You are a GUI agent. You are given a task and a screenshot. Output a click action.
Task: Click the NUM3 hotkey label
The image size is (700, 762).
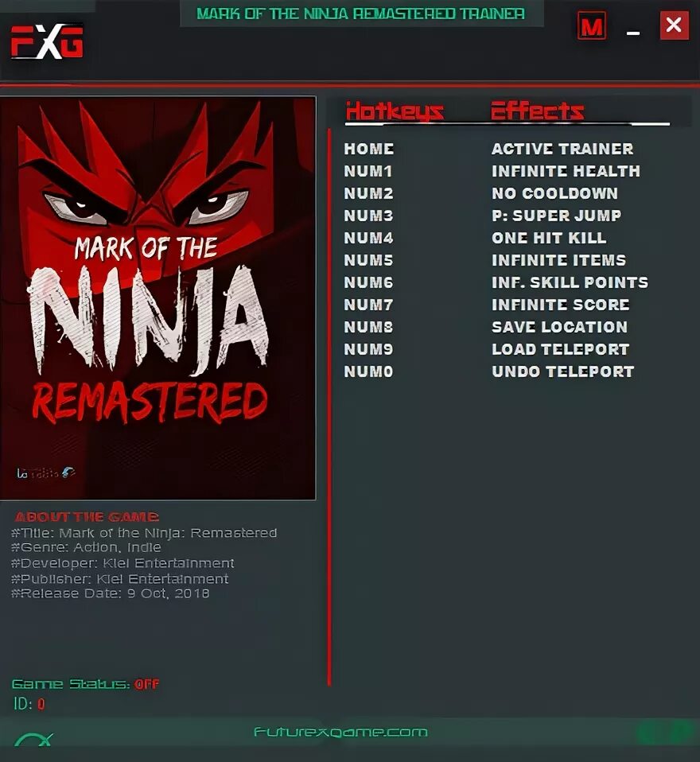click(x=368, y=216)
